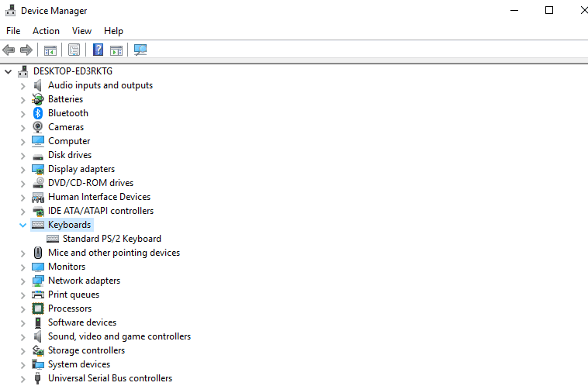Click the Human Interface Devices icon
This screenshot has height=386, width=588.
[37, 197]
